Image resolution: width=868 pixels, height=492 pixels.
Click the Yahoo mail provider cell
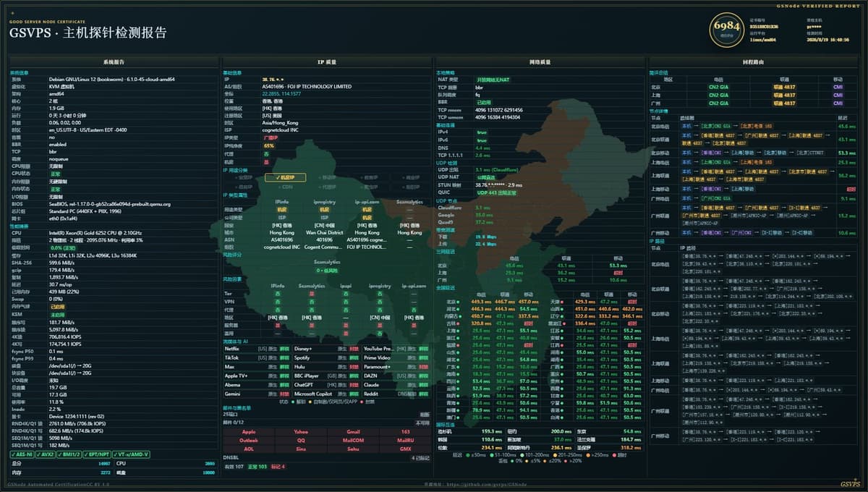point(301,432)
